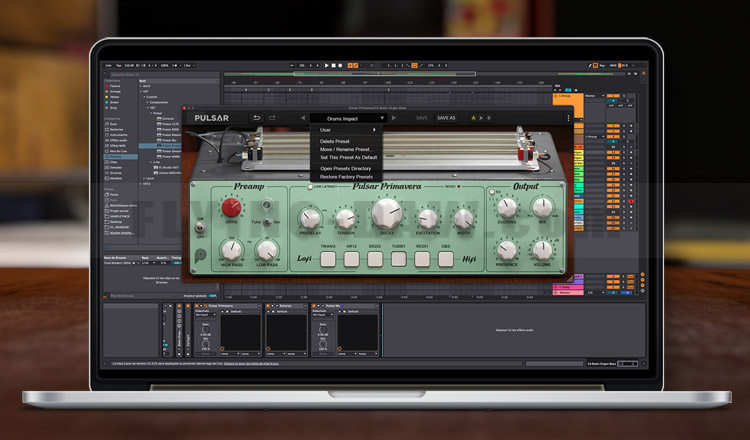Viewport: 750px width, 440px height.
Task: Collapse the Custom folder in browser tree
Action: click(x=144, y=97)
